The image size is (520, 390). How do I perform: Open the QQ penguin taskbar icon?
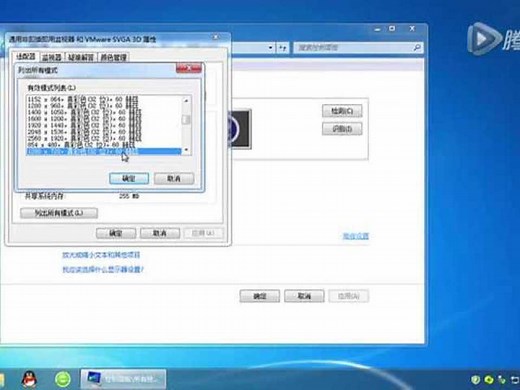coord(29,379)
